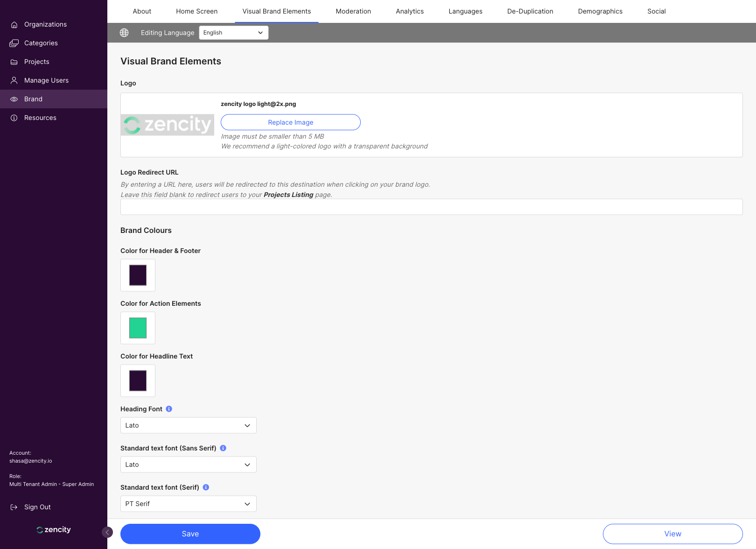
Task: Pick the Action Elements green color swatch
Action: (x=138, y=328)
